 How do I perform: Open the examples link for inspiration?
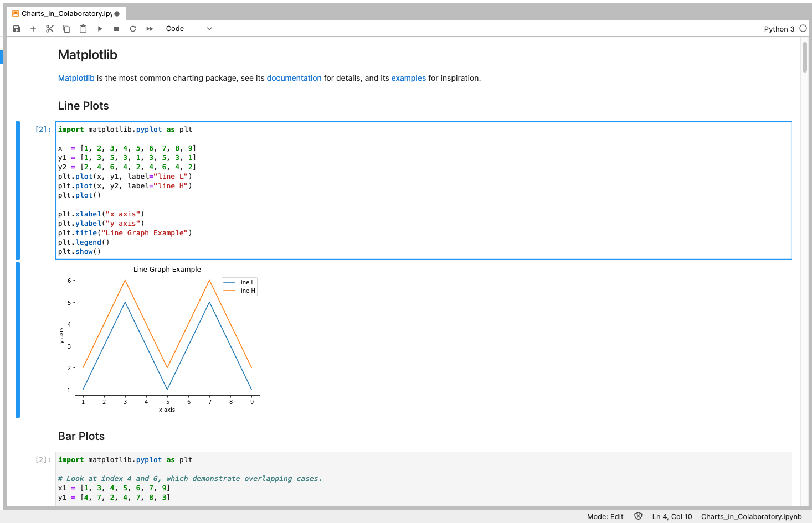[x=408, y=78]
